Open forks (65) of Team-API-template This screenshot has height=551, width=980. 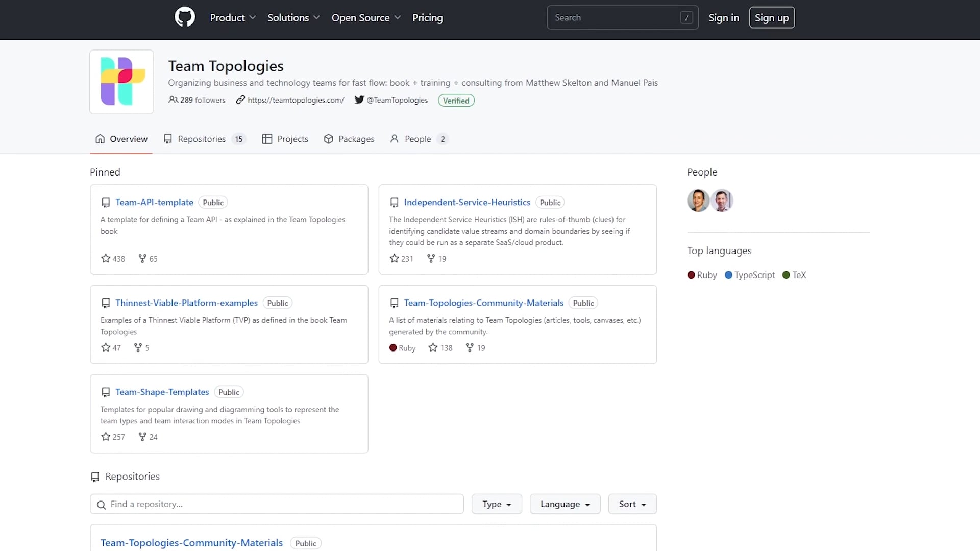click(x=148, y=259)
